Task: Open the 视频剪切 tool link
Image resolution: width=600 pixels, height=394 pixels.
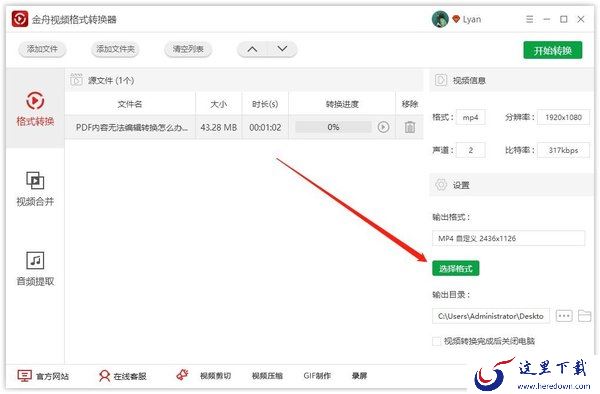Action: point(215,376)
